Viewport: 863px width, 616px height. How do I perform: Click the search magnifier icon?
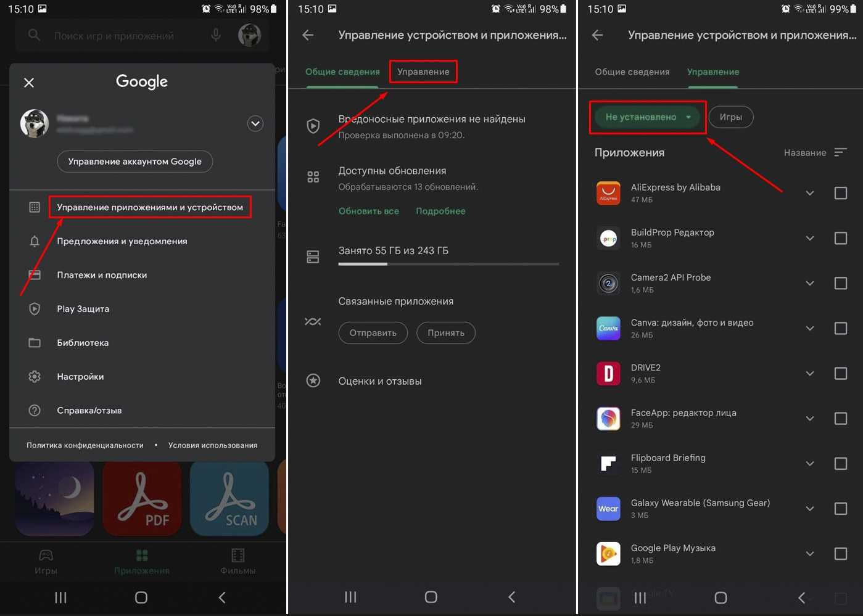point(35,35)
